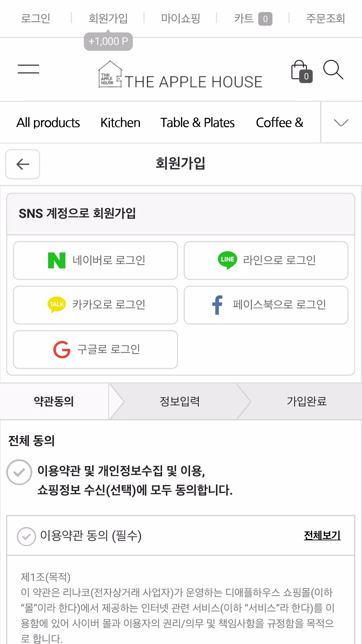Screen dimensions: 362x644
Task: Open the hamburger menu
Action: [x=28, y=69]
